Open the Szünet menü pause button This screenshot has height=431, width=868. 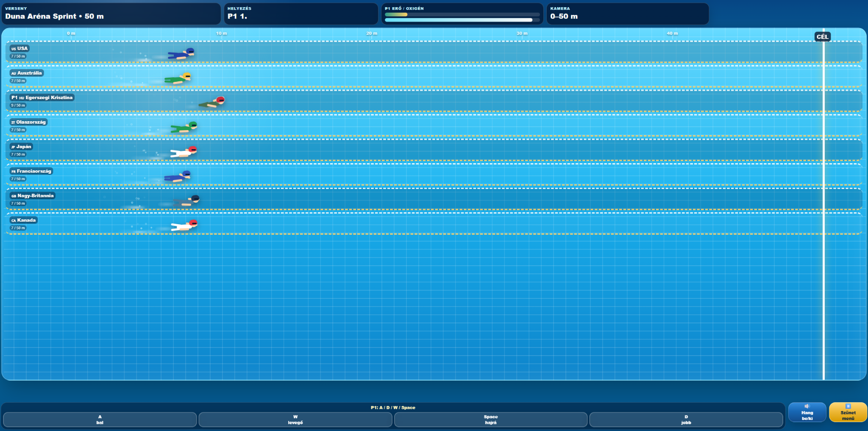tap(848, 412)
